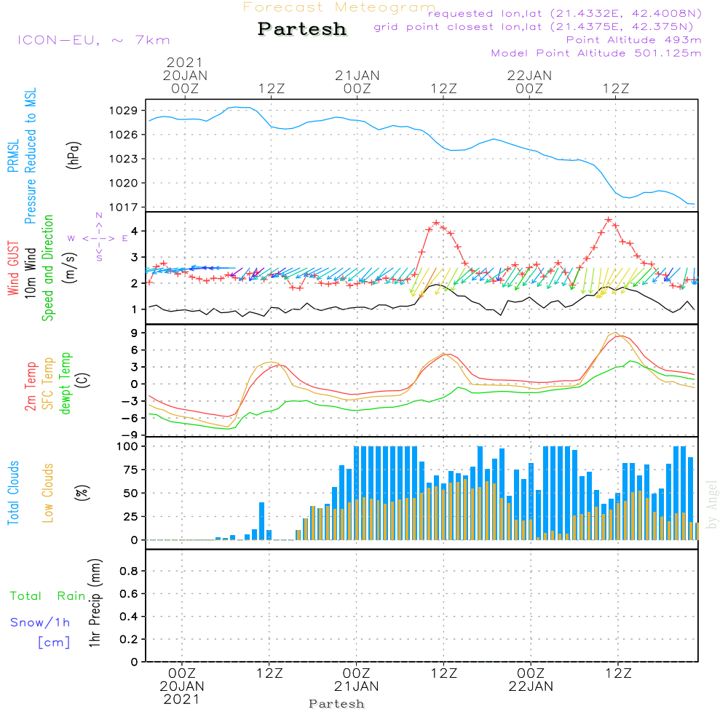Image resolution: width=728 pixels, height=728 pixels.
Task: Click the wind direction compass rose
Action: point(98,238)
